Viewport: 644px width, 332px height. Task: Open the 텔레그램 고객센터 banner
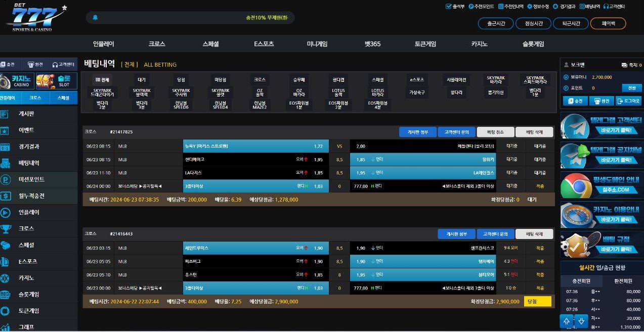[602, 126]
